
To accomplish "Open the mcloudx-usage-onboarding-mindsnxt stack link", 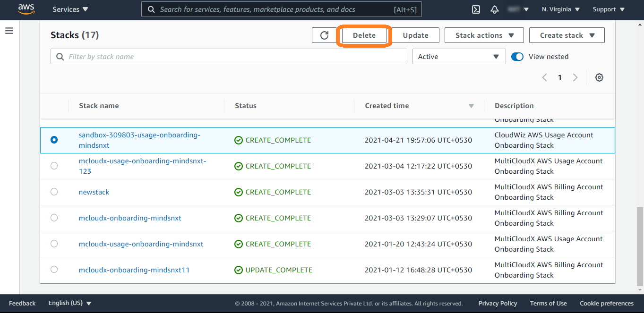I will point(141,244).
